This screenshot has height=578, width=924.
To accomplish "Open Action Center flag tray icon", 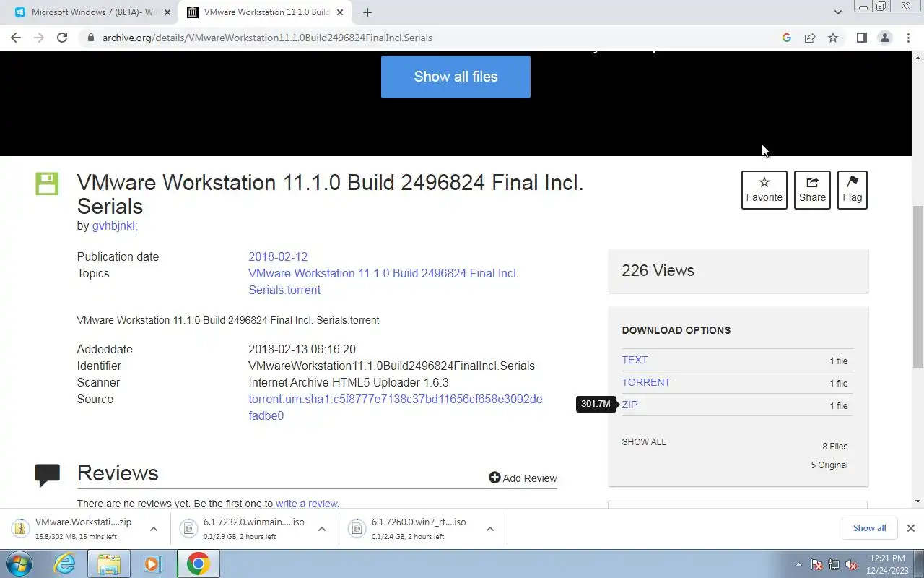I will pos(816,564).
